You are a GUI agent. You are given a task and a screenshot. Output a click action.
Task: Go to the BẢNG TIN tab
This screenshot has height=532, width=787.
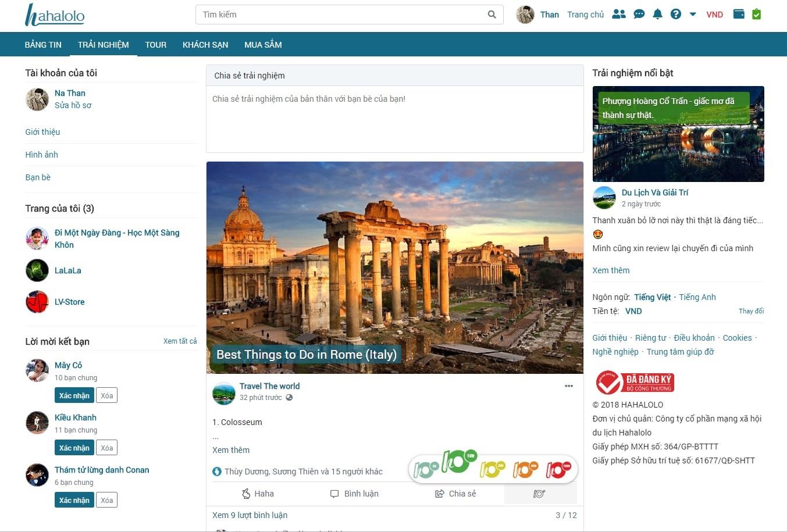[43, 45]
